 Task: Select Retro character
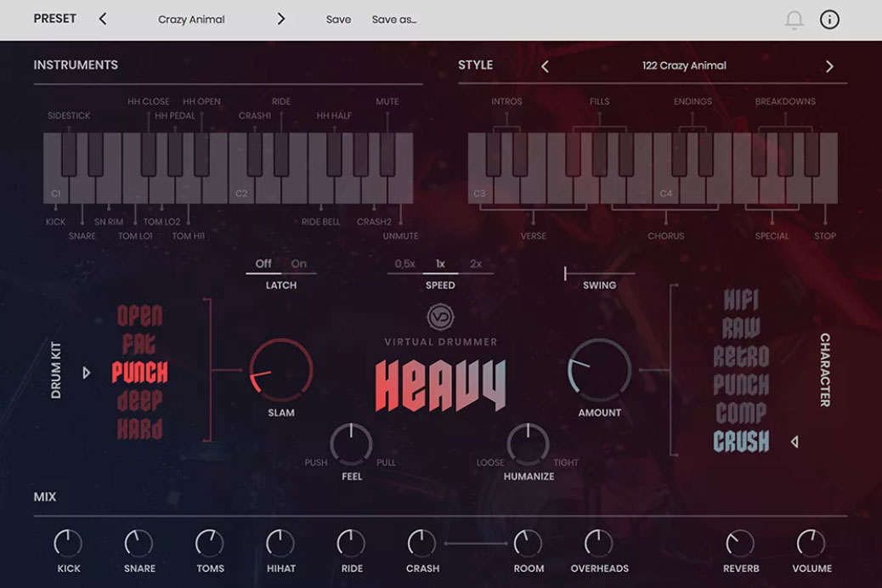[742, 357]
